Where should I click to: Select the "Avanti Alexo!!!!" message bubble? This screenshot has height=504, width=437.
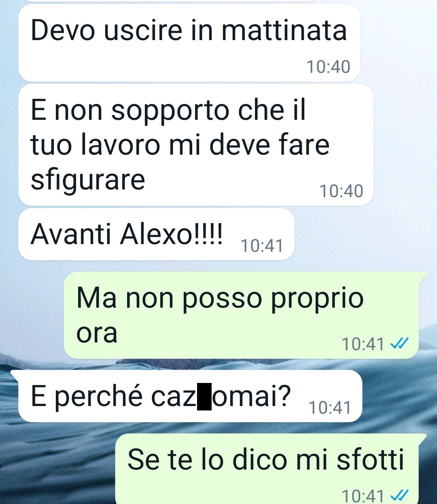pyautogui.click(x=156, y=234)
